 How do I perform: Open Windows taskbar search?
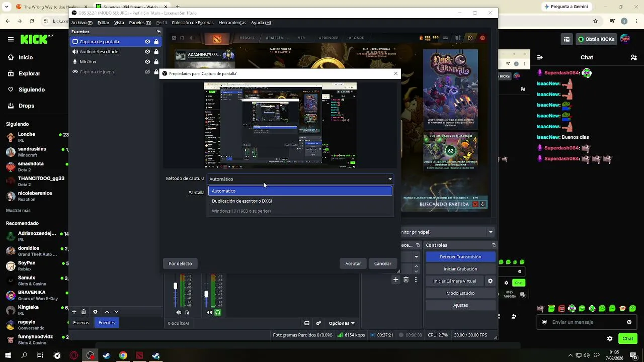pyautogui.click(x=24, y=355)
